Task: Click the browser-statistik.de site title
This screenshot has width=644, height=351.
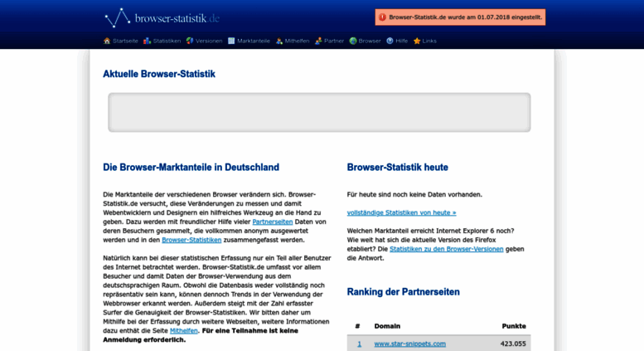Action: tap(177, 18)
